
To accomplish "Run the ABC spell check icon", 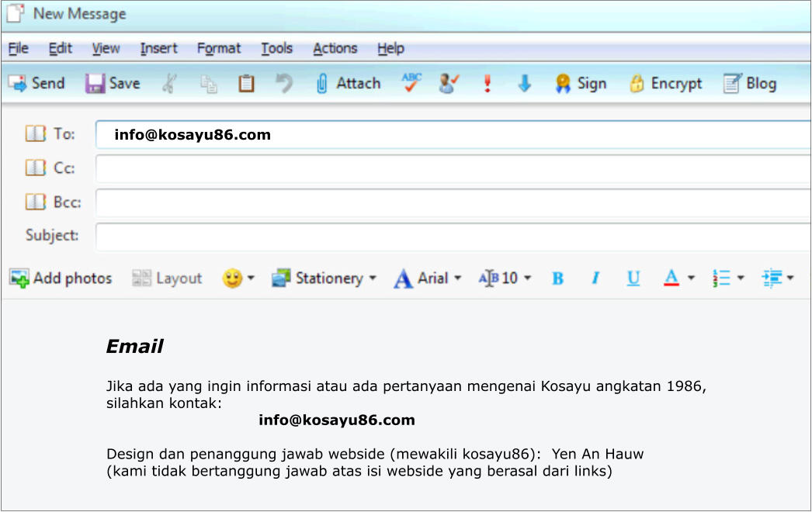I will (x=411, y=83).
